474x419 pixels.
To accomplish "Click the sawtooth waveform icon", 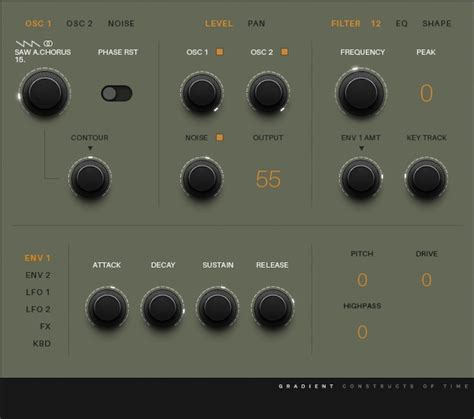I will pos(28,43).
